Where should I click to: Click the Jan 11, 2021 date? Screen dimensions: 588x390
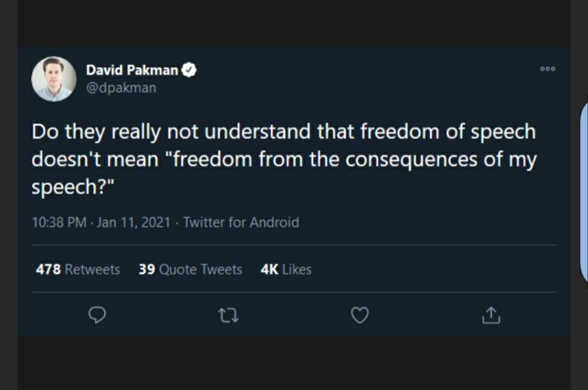[x=134, y=223]
